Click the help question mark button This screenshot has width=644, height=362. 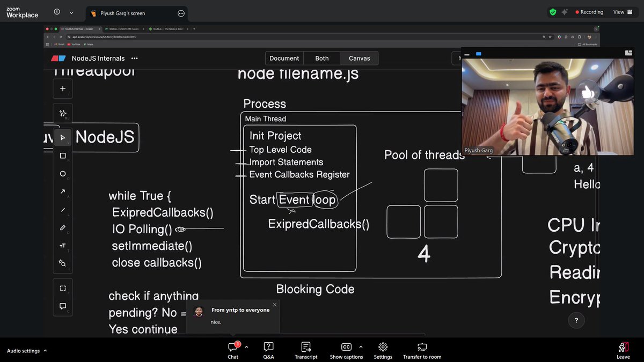(576, 321)
